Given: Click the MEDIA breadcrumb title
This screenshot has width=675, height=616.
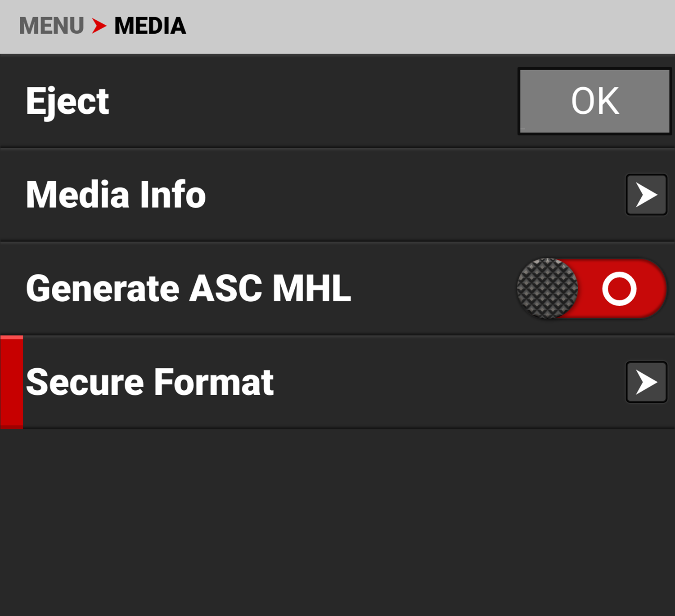Looking at the screenshot, I should 150,26.
